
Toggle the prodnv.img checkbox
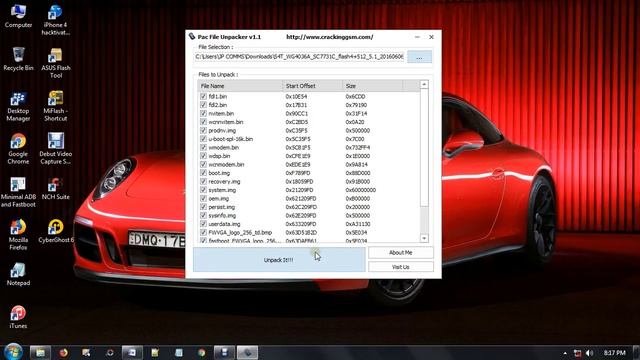(203, 131)
